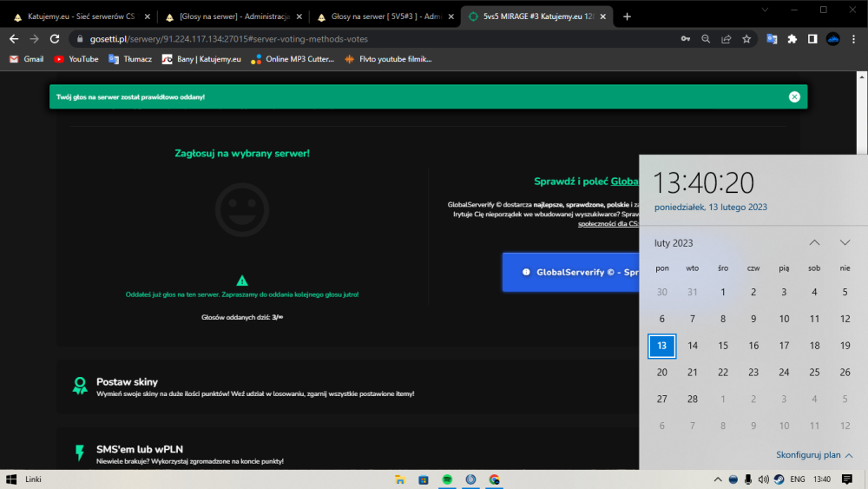The width and height of the screenshot is (868, 489).
Task: Go back to the previous page
Action: 14,39
